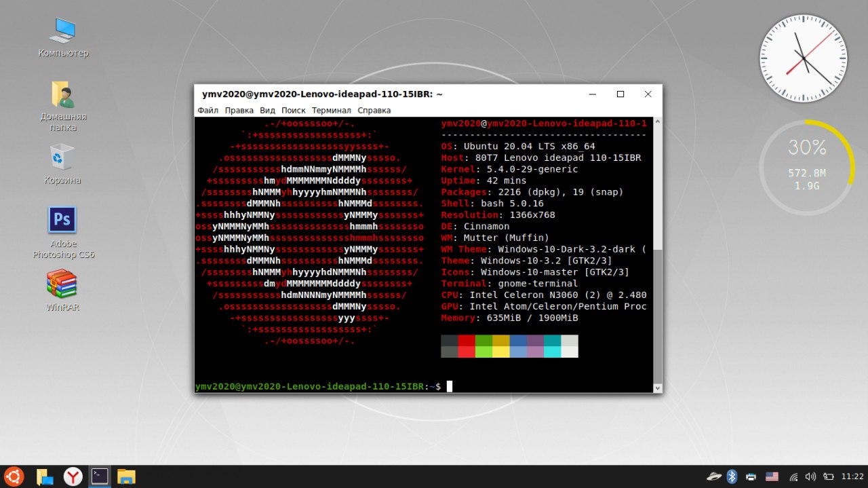Image resolution: width=868 pixels, height=488 pixels.
Task: Click the 'Uptime: 42 mins' line
Action: click(484, 181)
